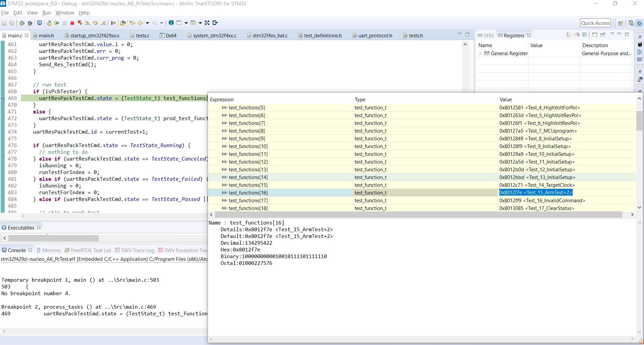Open the Window menu
The height and width of the screenshot is (345, 644).
(x=65, y=13)
